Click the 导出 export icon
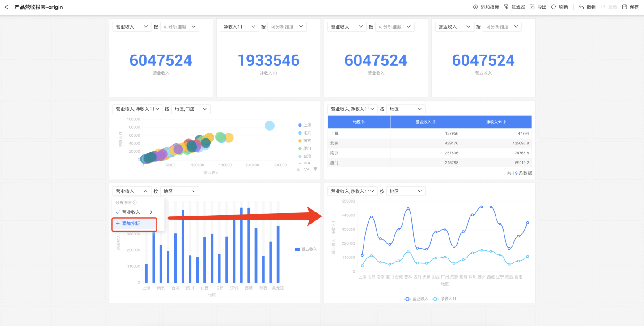 tap(532, 7)
